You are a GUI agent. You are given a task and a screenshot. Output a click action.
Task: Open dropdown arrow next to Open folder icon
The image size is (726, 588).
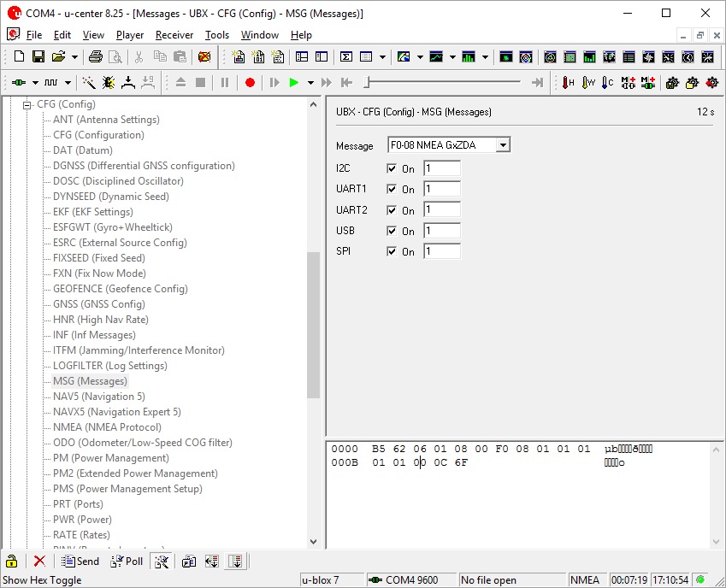point(74,57)
